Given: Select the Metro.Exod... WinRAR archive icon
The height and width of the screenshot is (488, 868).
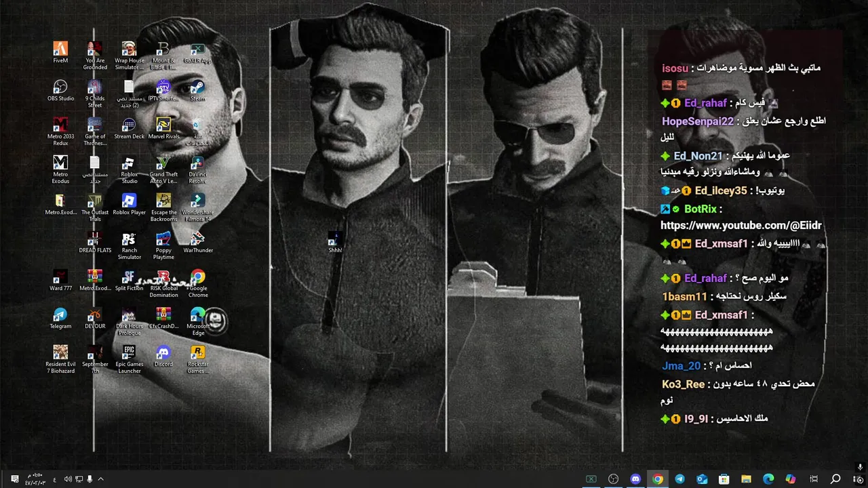Looking at the screenshot, I should (x=95, y=281).
